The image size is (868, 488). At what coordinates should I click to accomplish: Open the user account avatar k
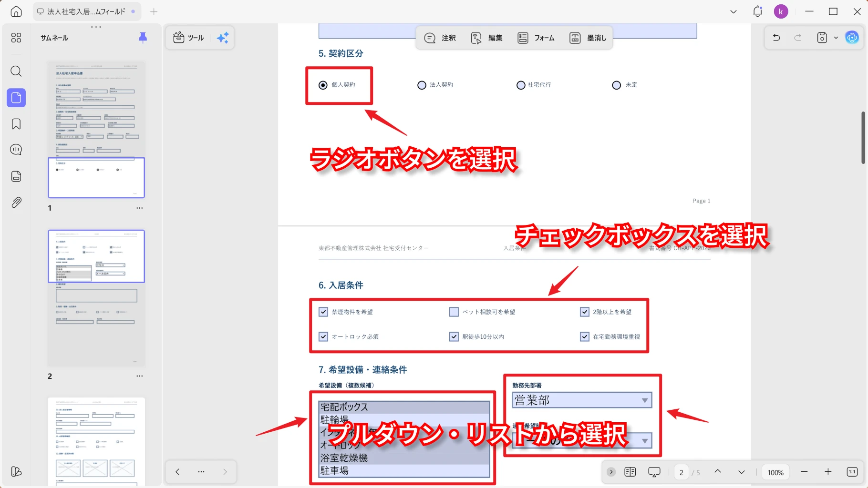click(x=781, y=11)
